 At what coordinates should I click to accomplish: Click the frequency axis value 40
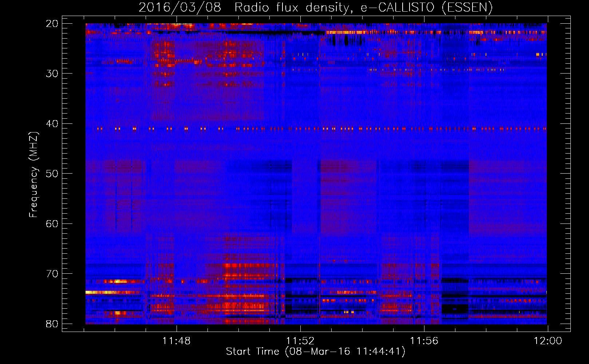[x=52, y=124]
